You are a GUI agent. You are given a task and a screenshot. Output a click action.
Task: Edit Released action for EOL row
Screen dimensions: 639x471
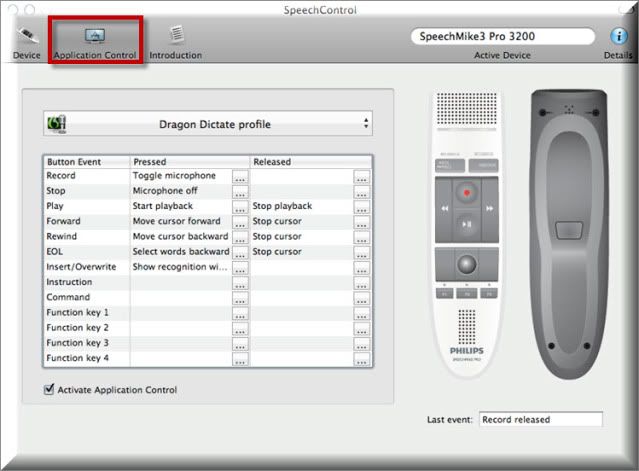tap(361, 252)
